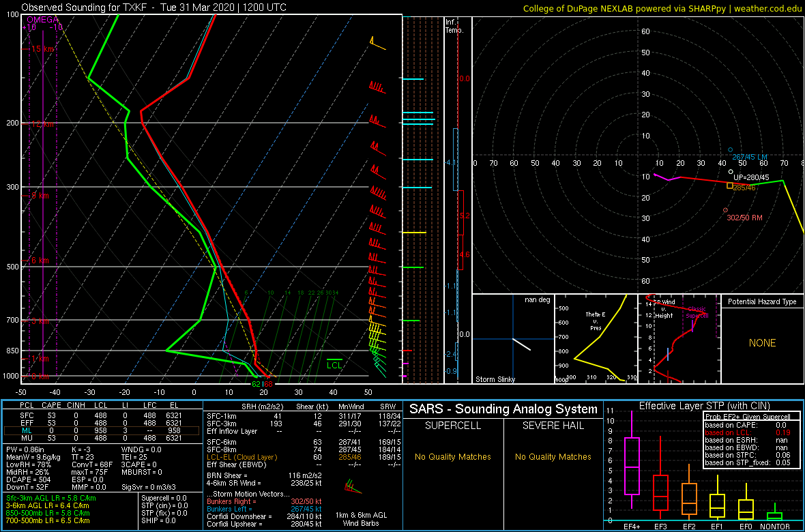Screen dimensions: 805x532
Task: Click "No Quality Matches" under SEVERE HAIL
Action: pos(553,456)
